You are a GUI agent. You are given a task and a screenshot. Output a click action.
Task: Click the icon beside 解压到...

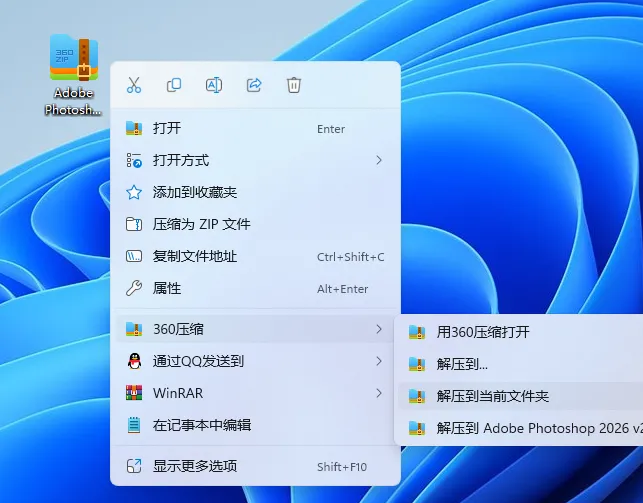(417, 364)
